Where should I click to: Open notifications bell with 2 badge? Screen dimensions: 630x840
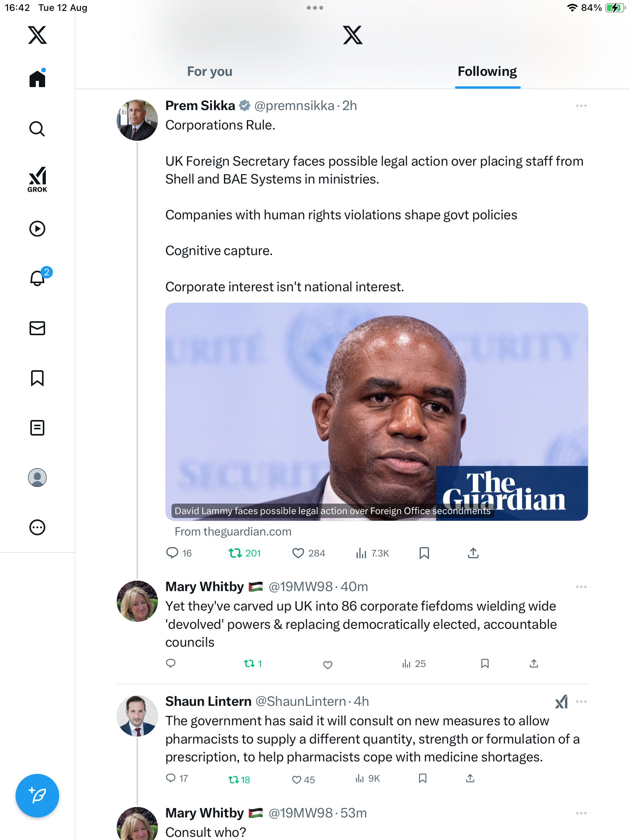(38, 278)
